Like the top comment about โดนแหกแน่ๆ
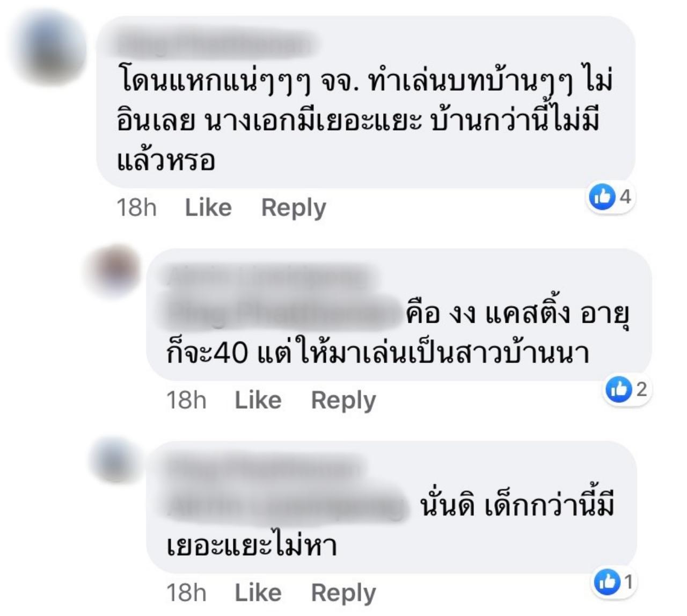 click(208, 208)
